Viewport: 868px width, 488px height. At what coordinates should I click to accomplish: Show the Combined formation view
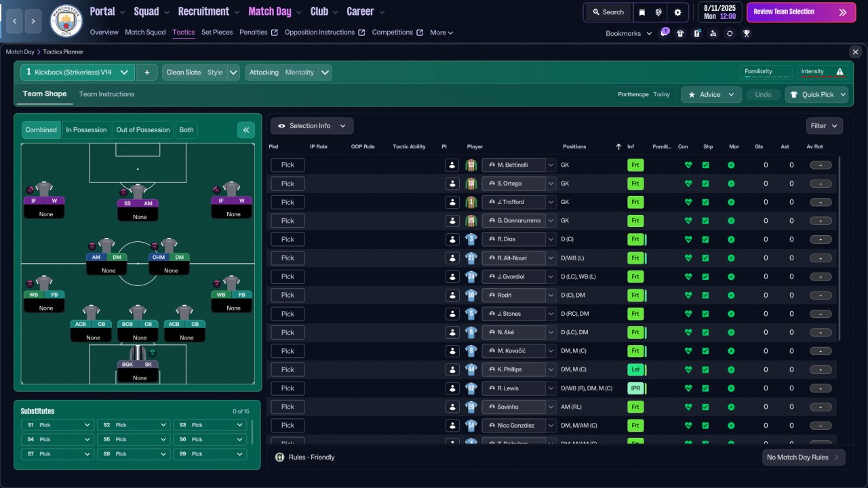click(x=41, y=130)
